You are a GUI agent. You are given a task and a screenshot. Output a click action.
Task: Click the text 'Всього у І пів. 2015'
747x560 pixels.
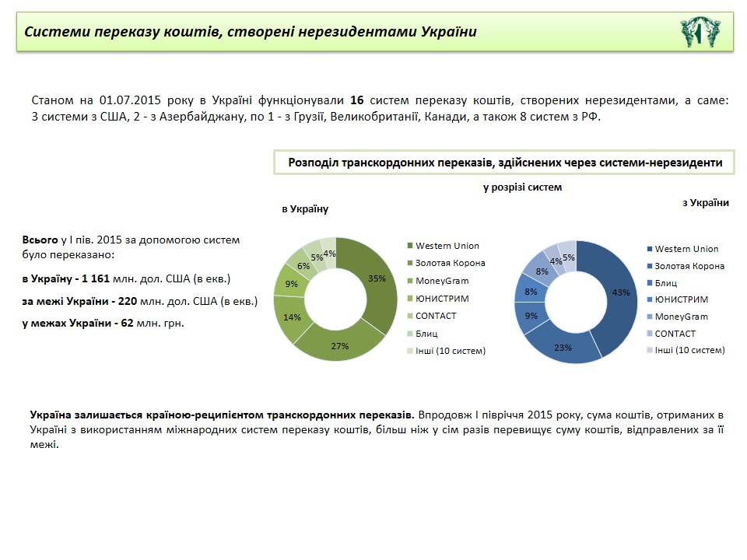coord(131,247)
